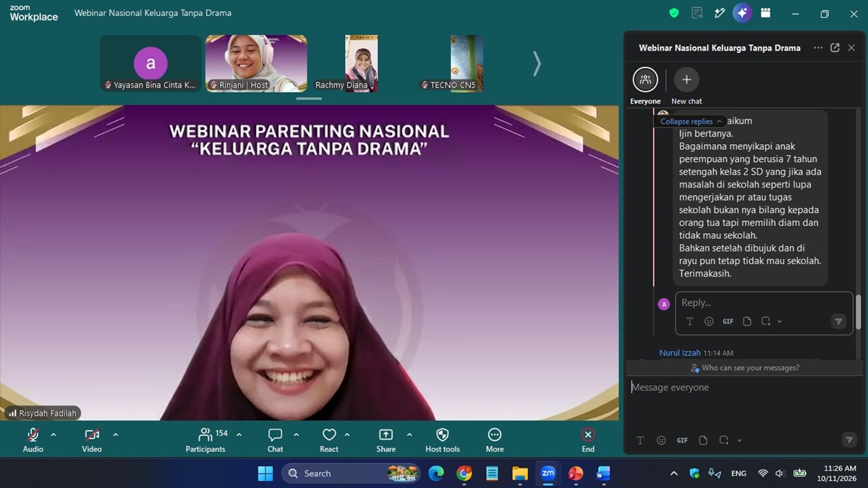The image size is (868, 488).
Task: Click the Message everyone input field
Action: 744,388
